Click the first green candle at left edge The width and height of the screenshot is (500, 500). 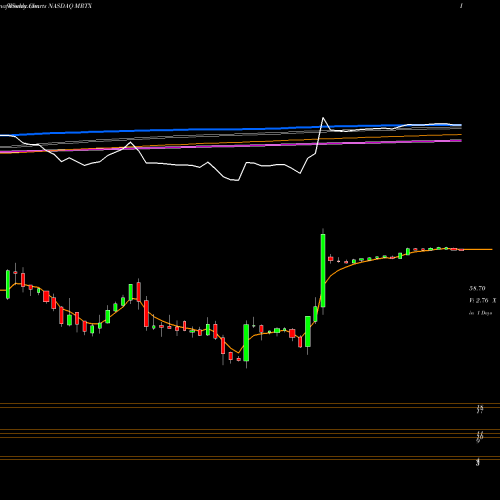tap(8, 284)
